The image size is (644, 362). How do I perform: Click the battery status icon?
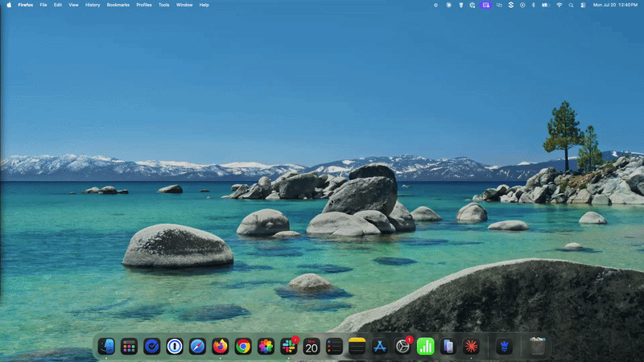coord(546,5)
